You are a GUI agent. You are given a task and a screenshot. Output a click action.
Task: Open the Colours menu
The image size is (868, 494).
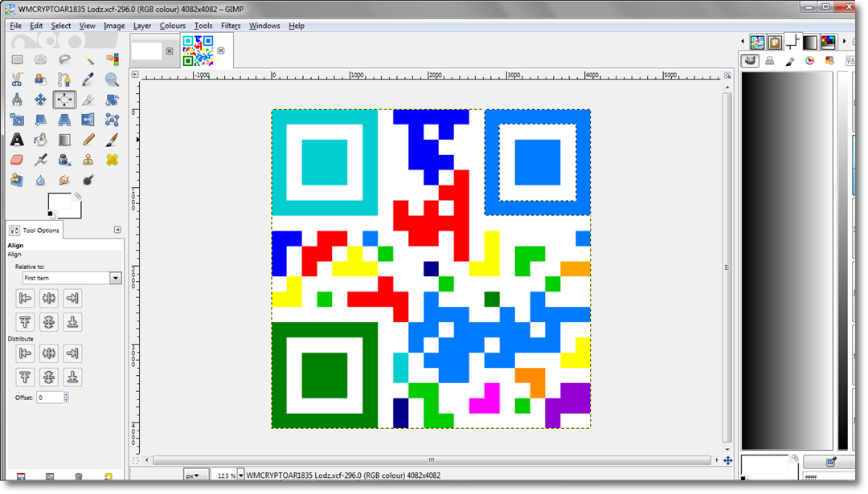(x=172, y=26)
